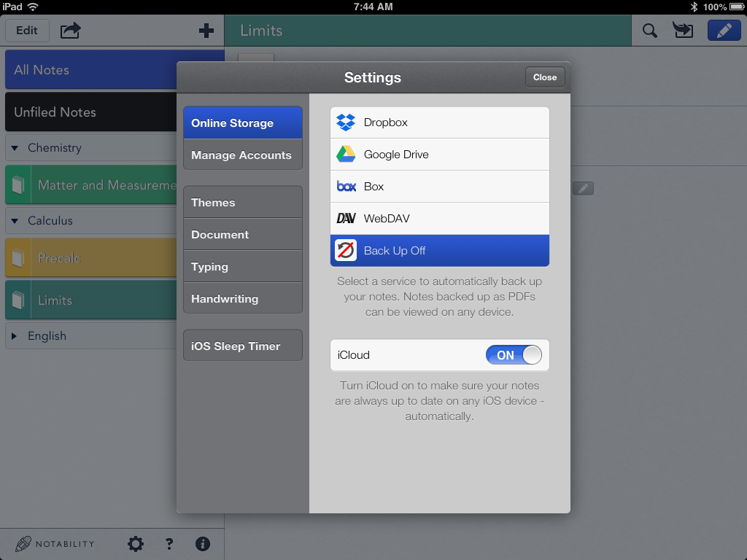
Task: Tap the Edit button in sidebar
Action: coord(27,31)
